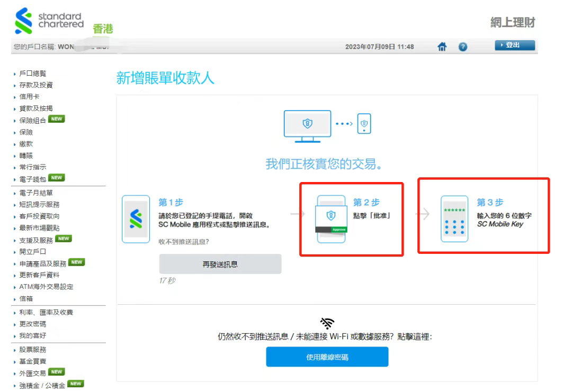Viewport: 572px width, 392px height.
Task: Open 繳款 menu item
Action: pyautogui.click(x=26, y=143)
